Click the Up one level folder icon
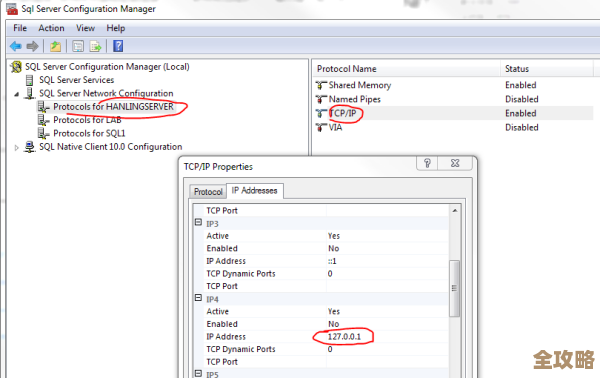 pyautogui.click(x=55, y=46)
